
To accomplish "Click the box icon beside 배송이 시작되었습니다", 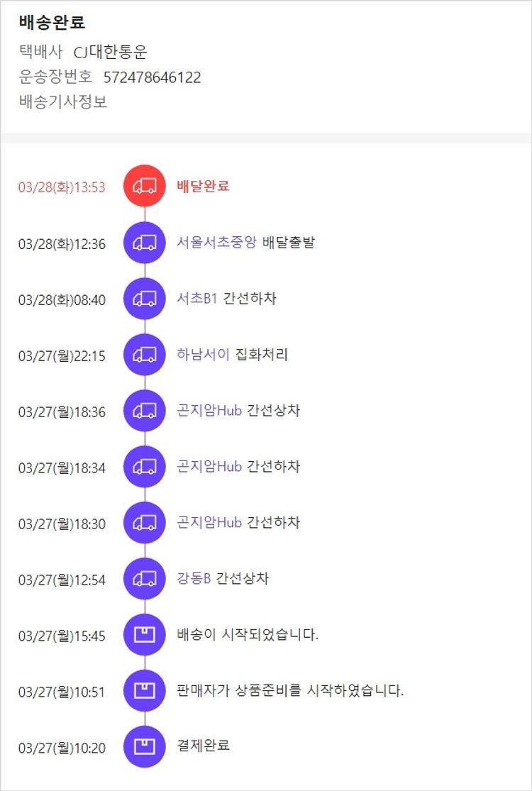I will tap(145, 635).
